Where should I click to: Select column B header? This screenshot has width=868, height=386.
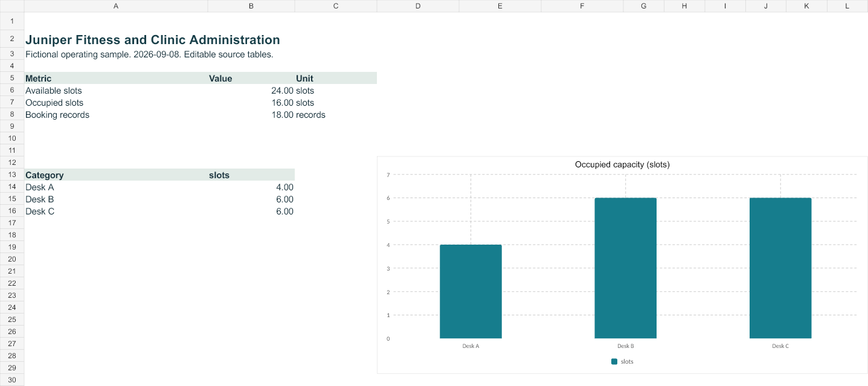tap(251, 6)
